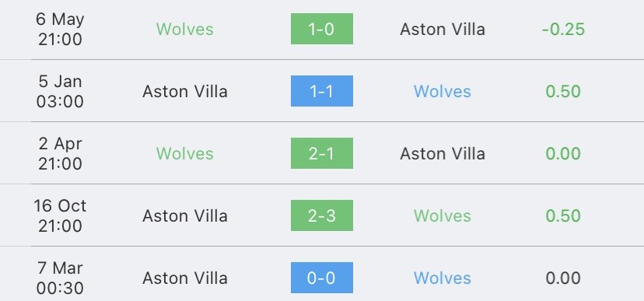Select Aston Villa in the 6 May row
Viewport: 644px width, 301px height.
[x=443, y=29]
